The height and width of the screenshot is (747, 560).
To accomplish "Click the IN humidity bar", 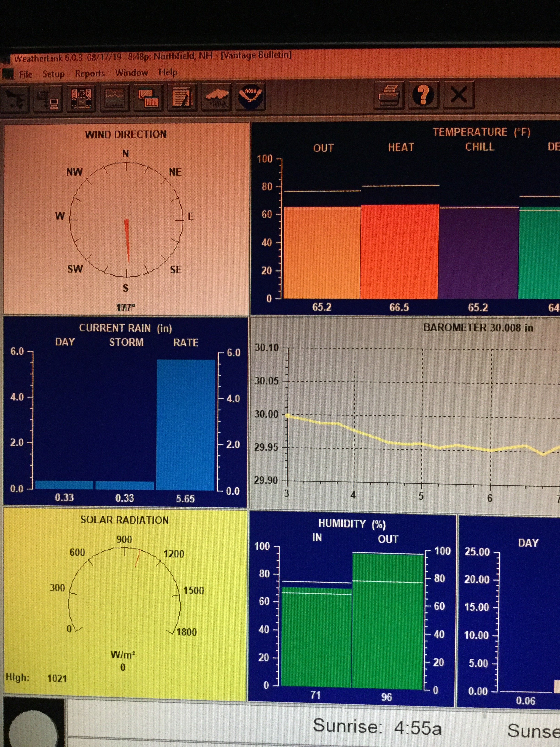I will pos(316,637).
